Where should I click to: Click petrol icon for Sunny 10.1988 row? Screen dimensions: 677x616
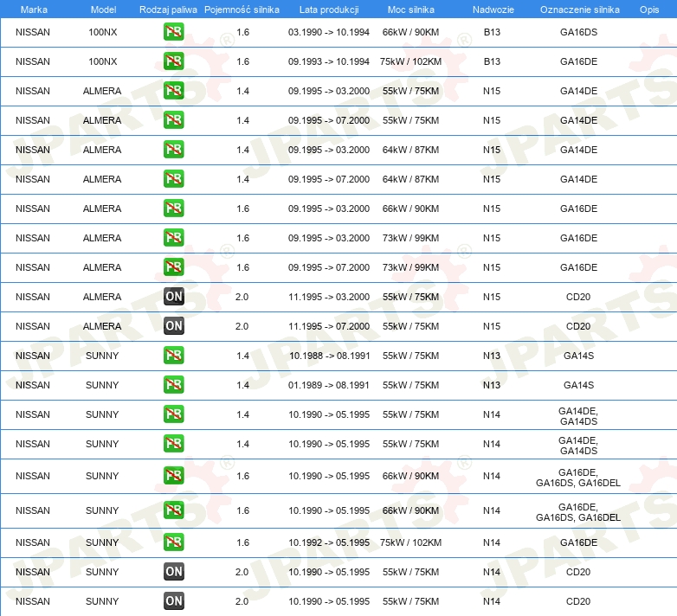173,356
